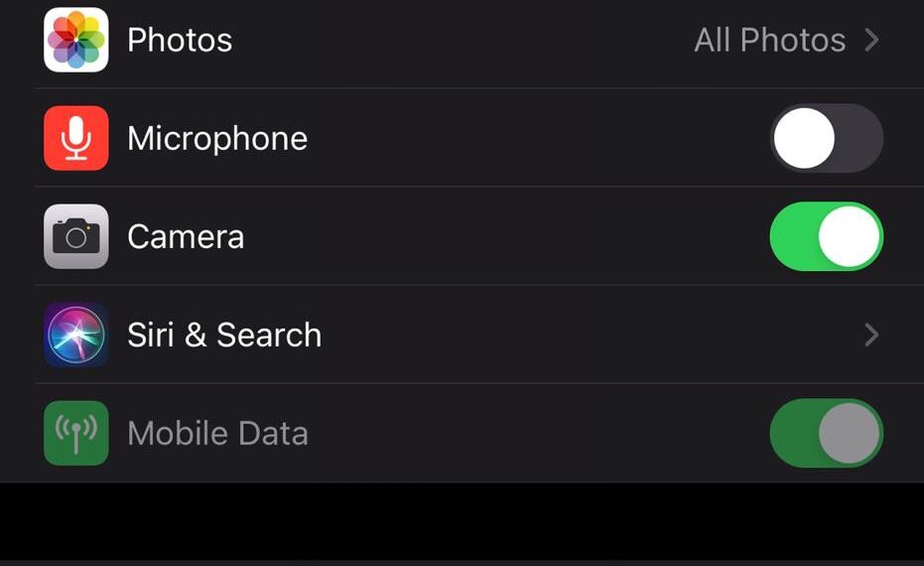Open the Photos permission row label

[180, 40]
